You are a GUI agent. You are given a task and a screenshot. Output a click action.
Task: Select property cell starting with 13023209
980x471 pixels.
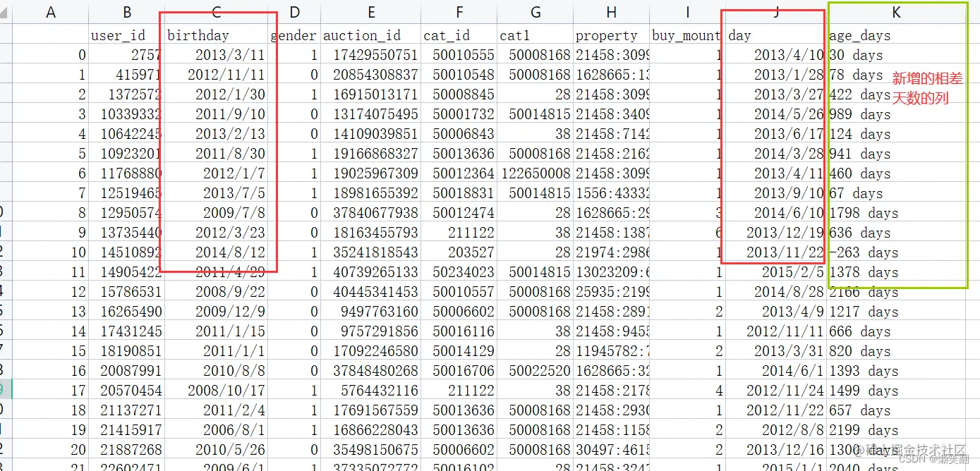[611, 272]
